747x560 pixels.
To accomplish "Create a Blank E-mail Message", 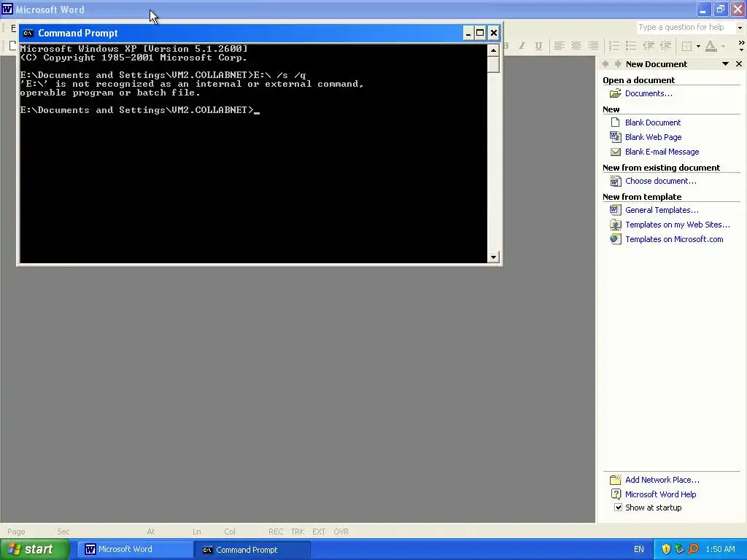I will point(662,152).
